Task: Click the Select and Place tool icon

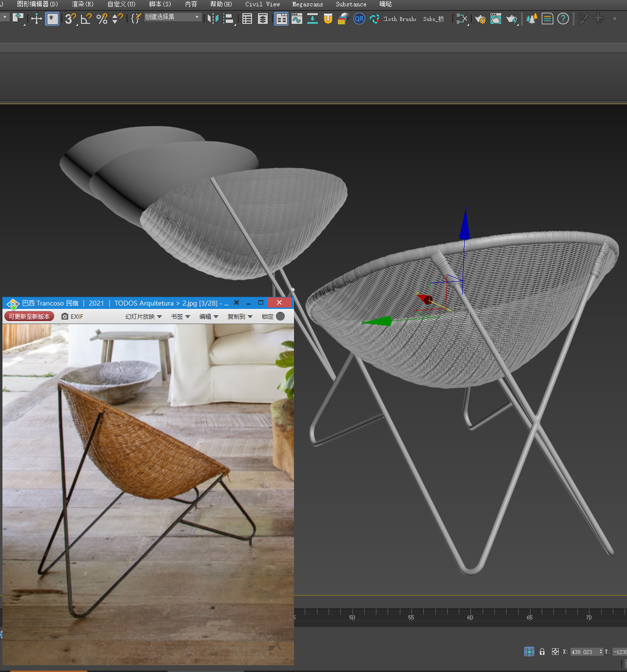Action: (52, 19)
